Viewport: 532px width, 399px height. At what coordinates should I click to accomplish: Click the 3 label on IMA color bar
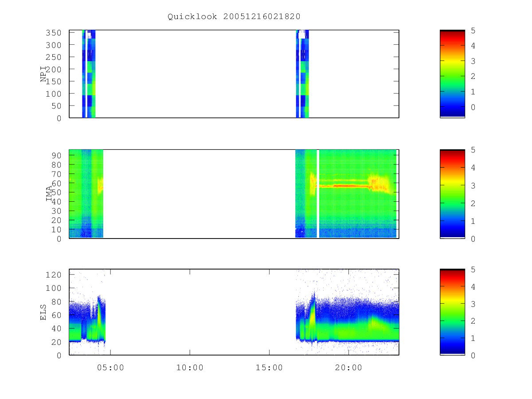473,185
